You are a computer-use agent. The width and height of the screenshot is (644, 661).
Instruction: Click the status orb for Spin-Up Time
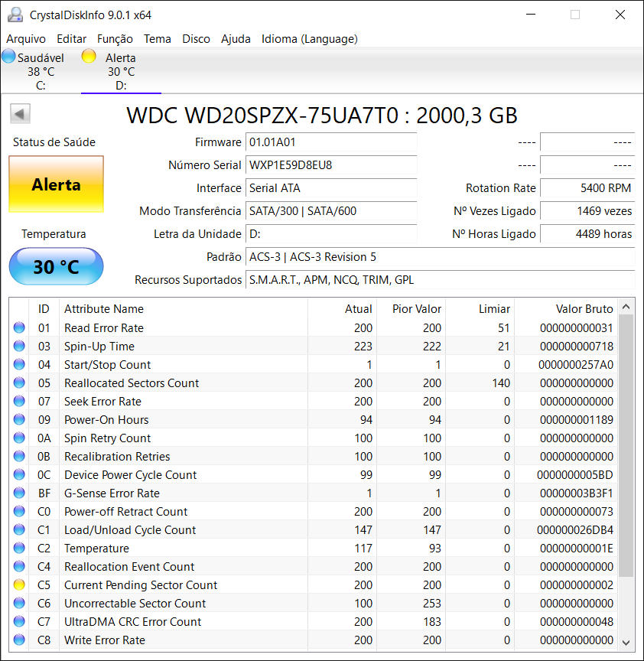click(x=19, y=346)
